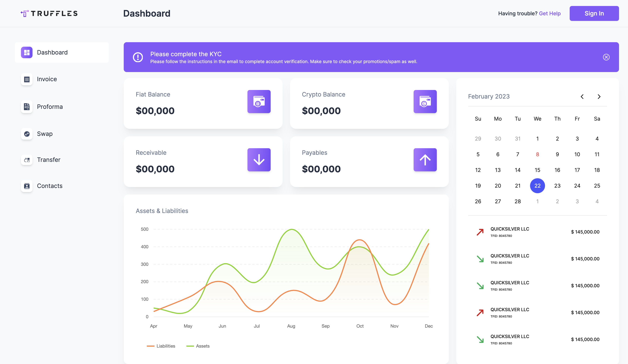Click the Aug peak on Assets line
Viewport: 628px width, 364px height.
[x=292, y=229]
